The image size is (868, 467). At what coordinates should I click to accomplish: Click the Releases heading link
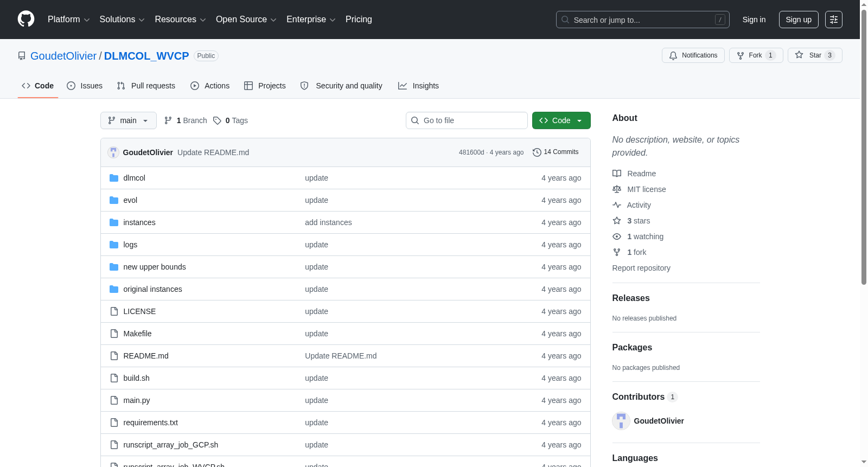(631, 298)
